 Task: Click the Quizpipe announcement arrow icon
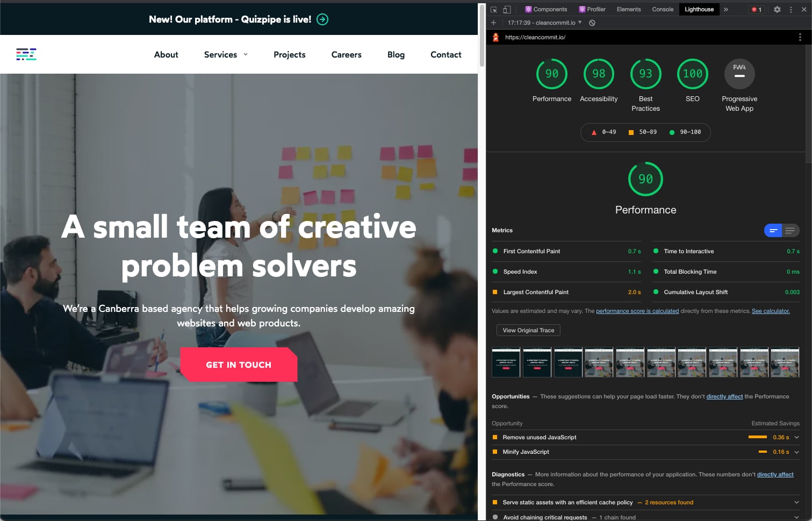pyautogui.click(x=322, y=19)
